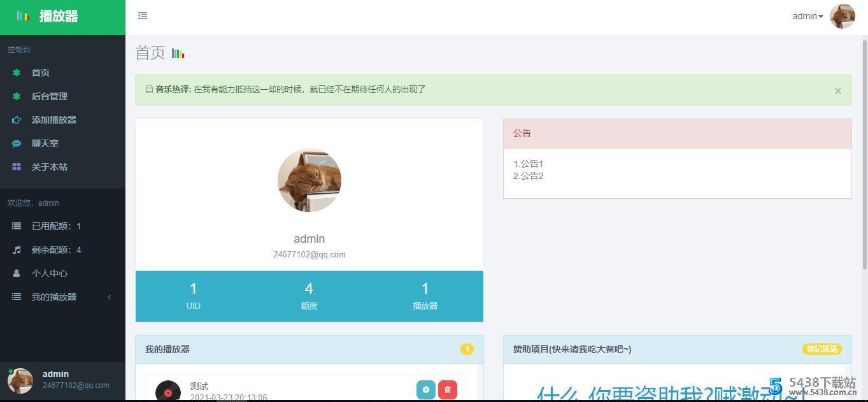Expand the chart icon next to 首页 heading
Image resolution: width=868 pixels, height=402 pixels.
pyautogui.click(x=178, y=53)
